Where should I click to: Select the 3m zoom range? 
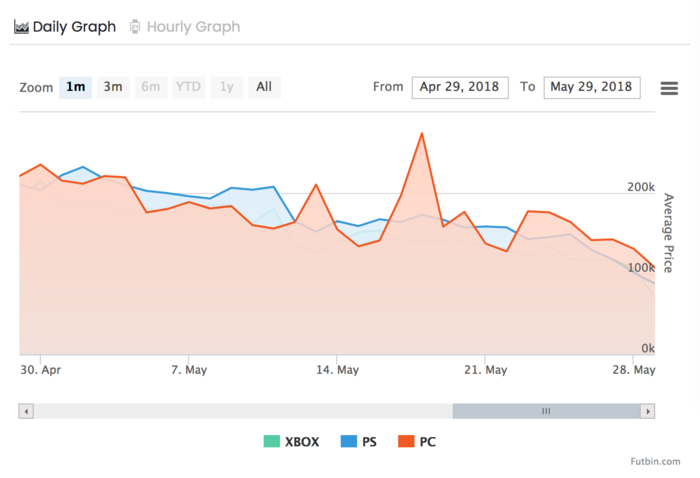click(113, 87)
